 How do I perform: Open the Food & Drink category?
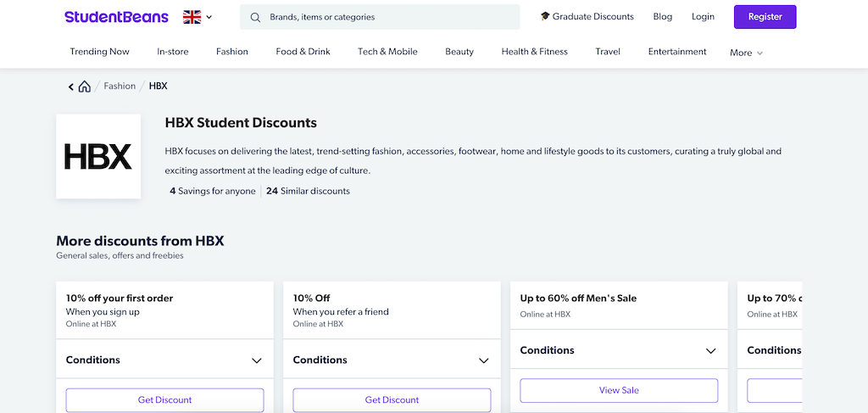click(x=303, y=52)
